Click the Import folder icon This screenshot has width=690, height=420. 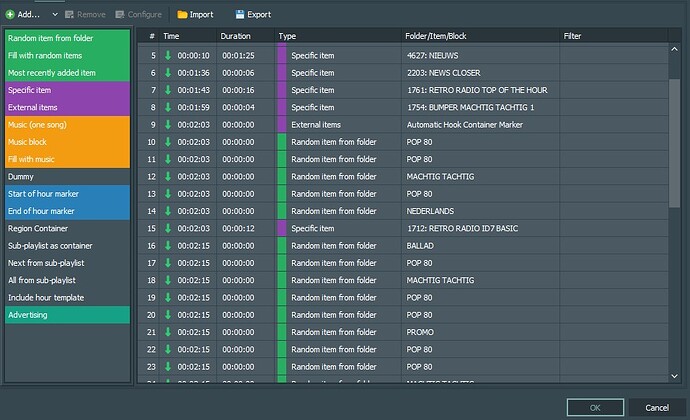click(182, 15)
